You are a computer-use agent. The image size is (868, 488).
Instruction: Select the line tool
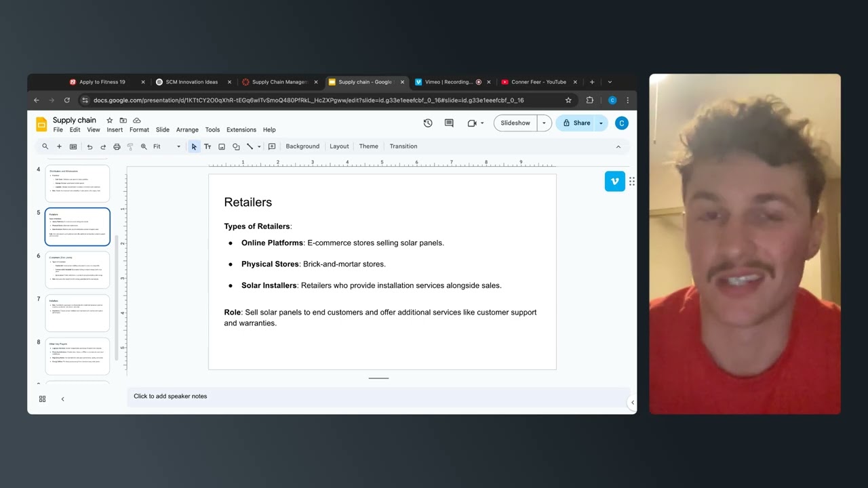(x=250, y=146)
